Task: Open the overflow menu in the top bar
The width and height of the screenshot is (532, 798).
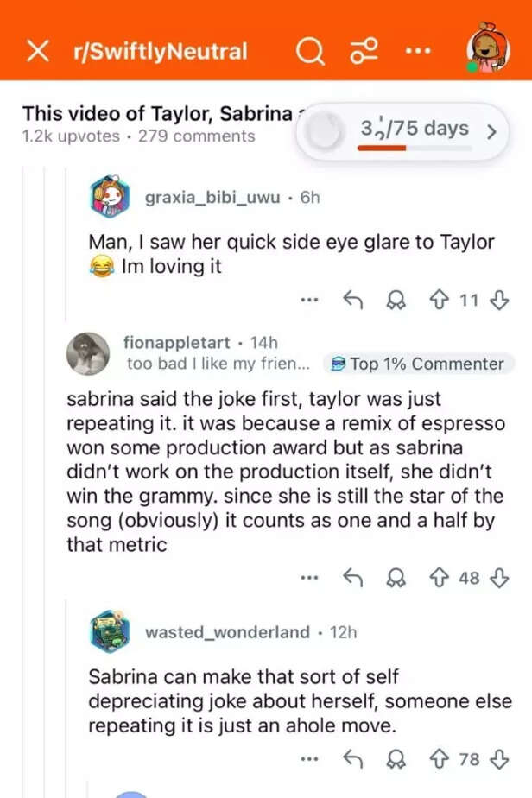Action: coord(418,50)
